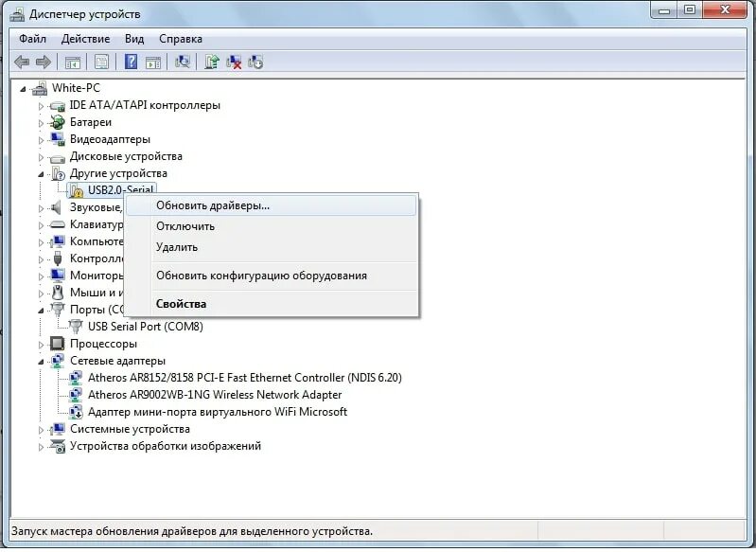Expand Устройства обработки изображений node
Image resolution: width=756 pixels, height=552 pixels.
click(41, 447)
